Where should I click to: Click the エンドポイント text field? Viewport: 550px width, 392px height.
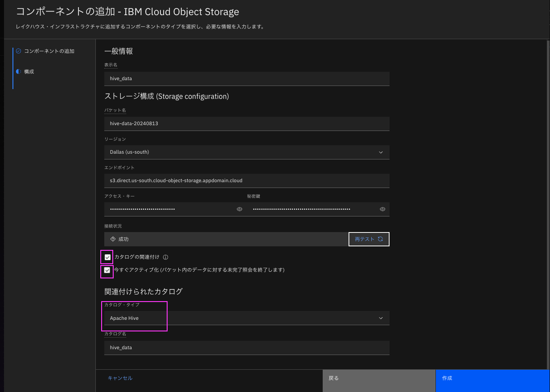[246, 181]
